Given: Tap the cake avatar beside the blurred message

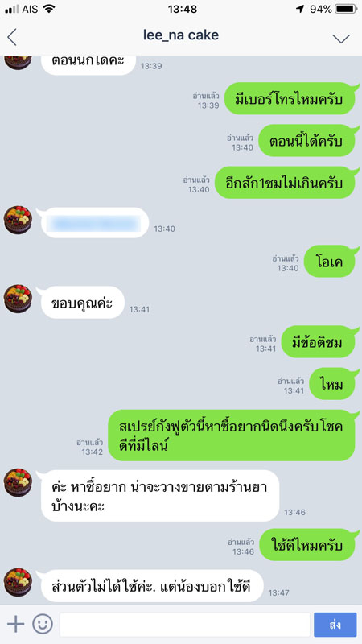Looking at the screenshot, I should click(18, 220).
